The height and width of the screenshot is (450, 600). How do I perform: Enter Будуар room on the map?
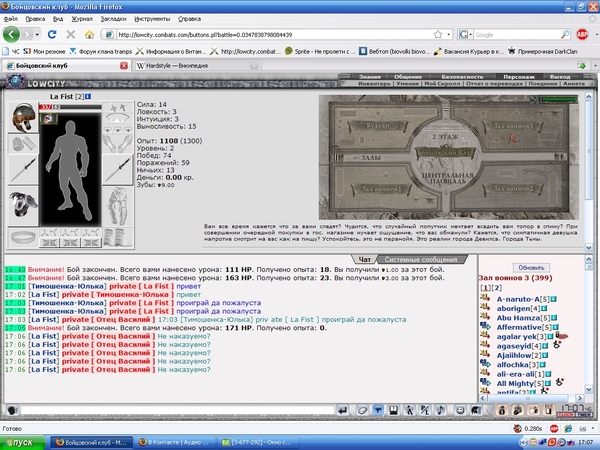tap(379, 126)
